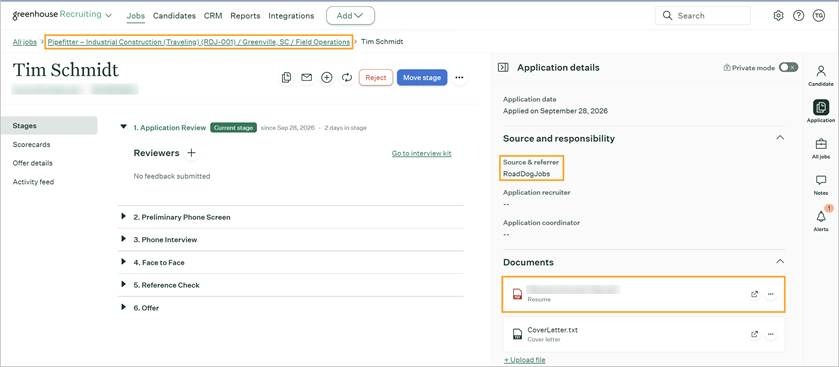Collapse the Source and responsibility section
This screenshot has height=367, width=839.
(780, 138)
